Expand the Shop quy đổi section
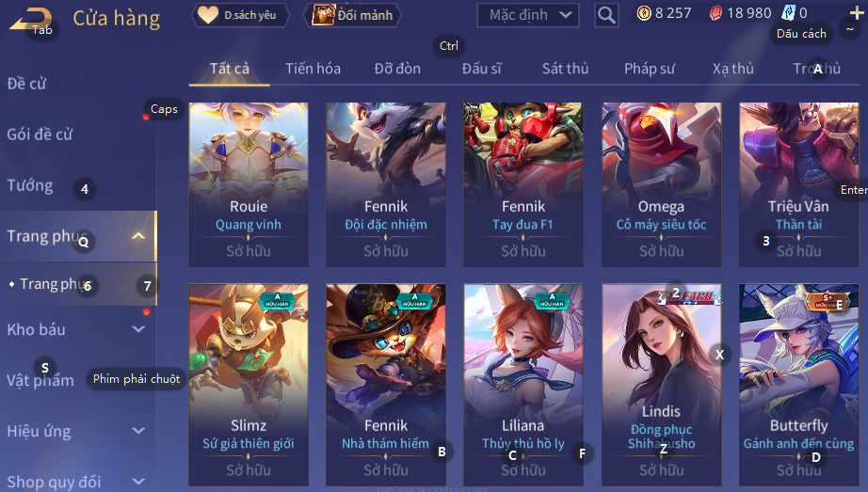The image size is (868, 492). pyautogui.click(x=138, y=482)
